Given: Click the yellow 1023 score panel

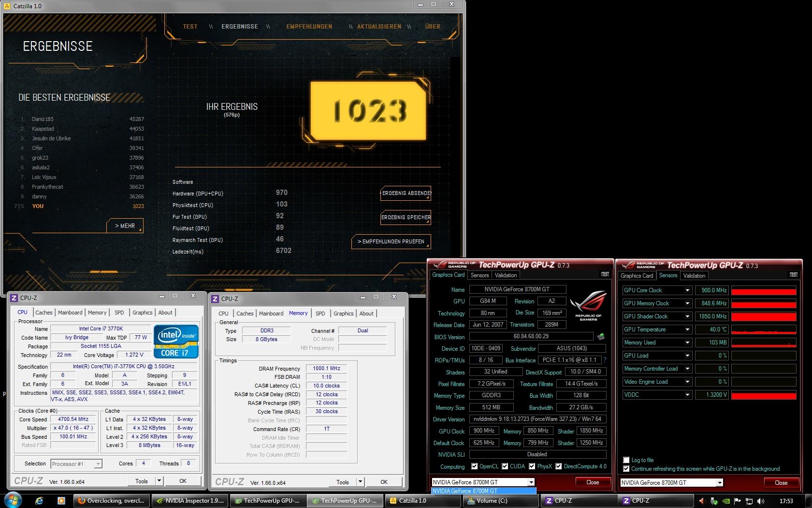Looking at the screenshot, I should (x=368, y=111).
